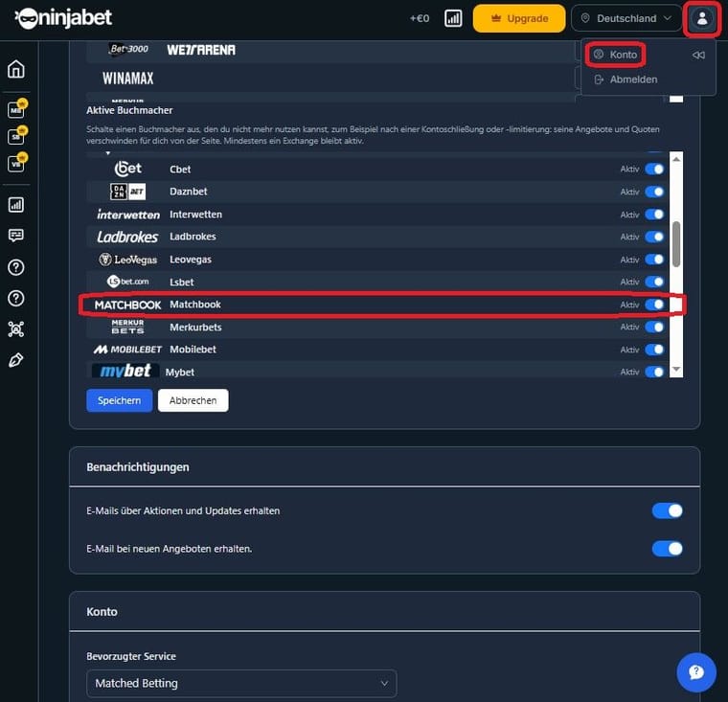Screen dimensions: 728x702
Task: Open the SB premium tool in sidebar
Action: coord(17,136)
